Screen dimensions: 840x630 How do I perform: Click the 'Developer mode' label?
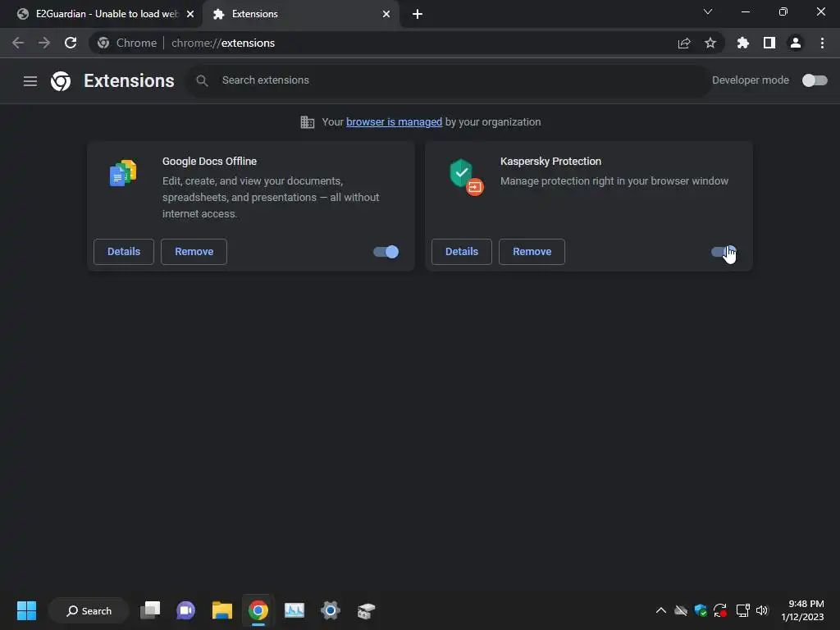751,80
